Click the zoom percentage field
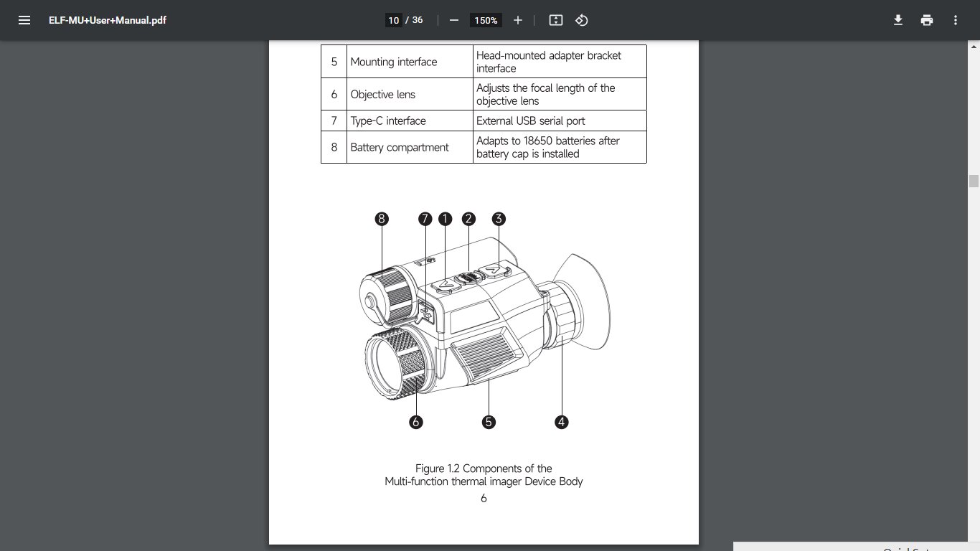 (486, 20)
